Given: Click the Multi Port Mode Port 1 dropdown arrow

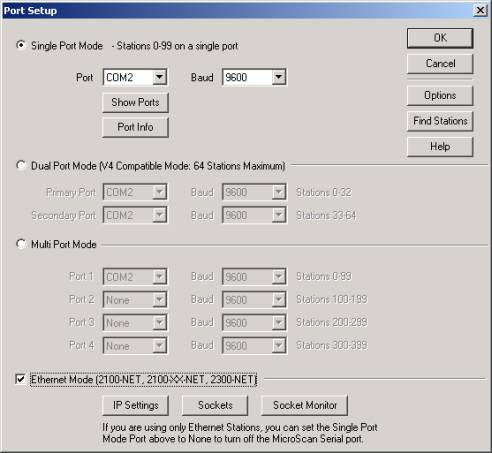Looking at the screenshot, I should pyautogui.click(x=159, y=277).
